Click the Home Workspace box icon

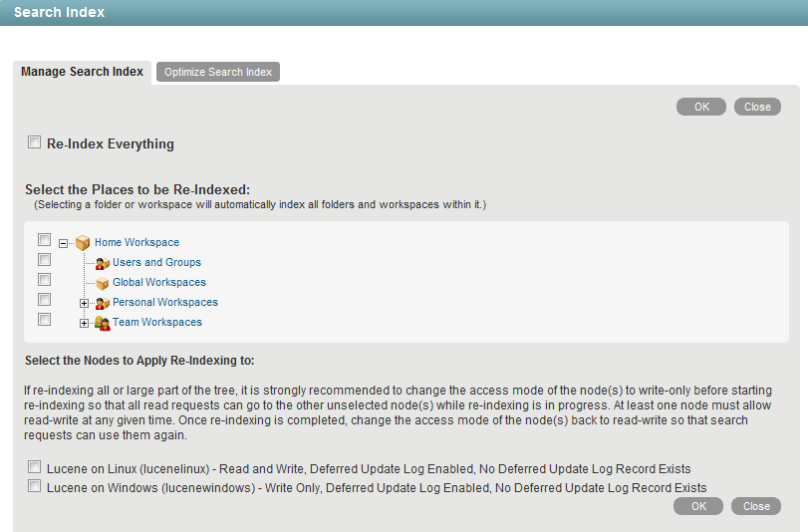tap(83, 242)
